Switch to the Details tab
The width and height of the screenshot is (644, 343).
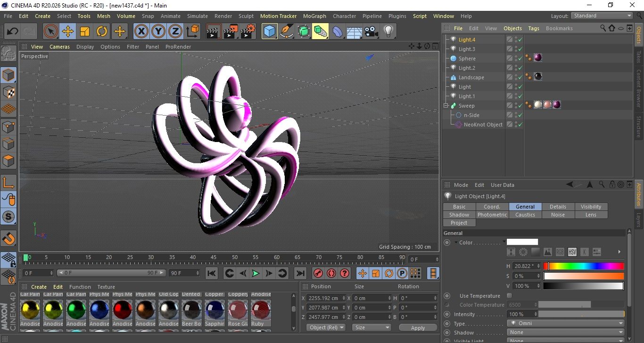(x=558, y=207)
